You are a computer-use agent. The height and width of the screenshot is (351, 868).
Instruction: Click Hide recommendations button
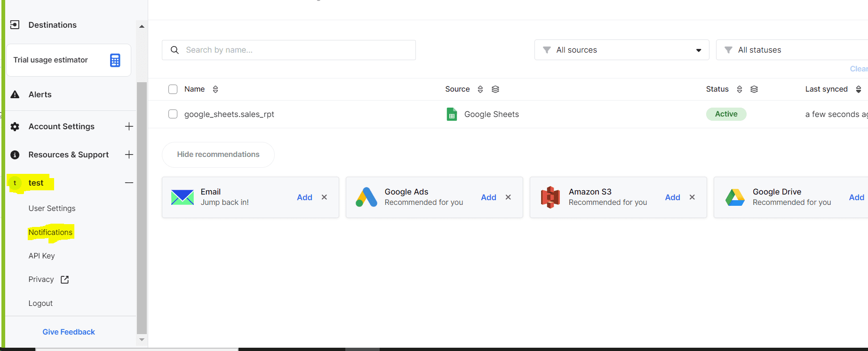[218, 155]
